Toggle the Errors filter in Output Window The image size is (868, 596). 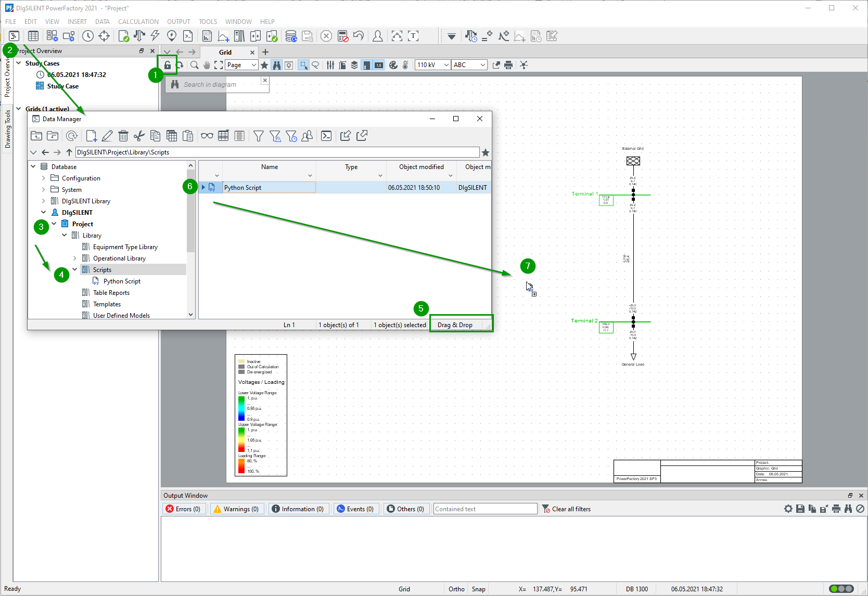tap(183, 509)
